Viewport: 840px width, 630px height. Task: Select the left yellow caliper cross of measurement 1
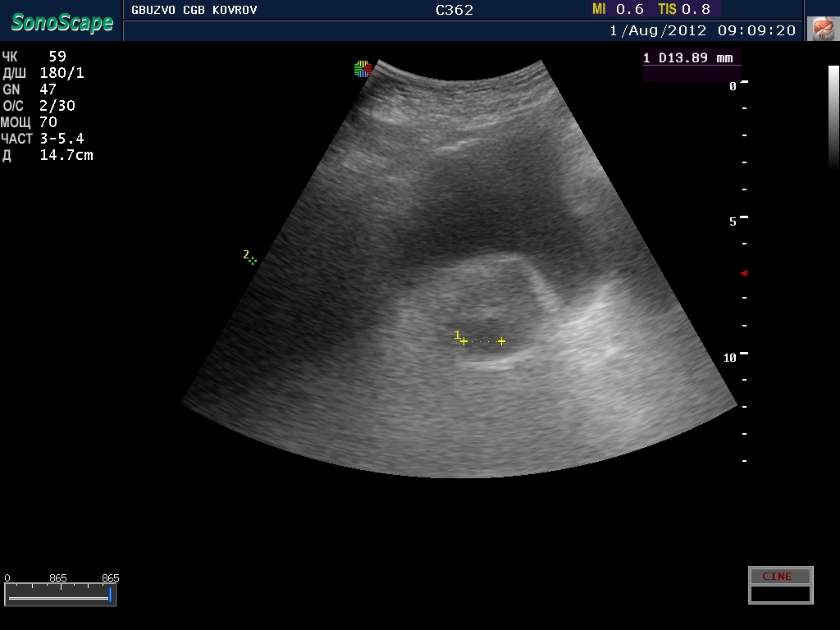[463, 341]
